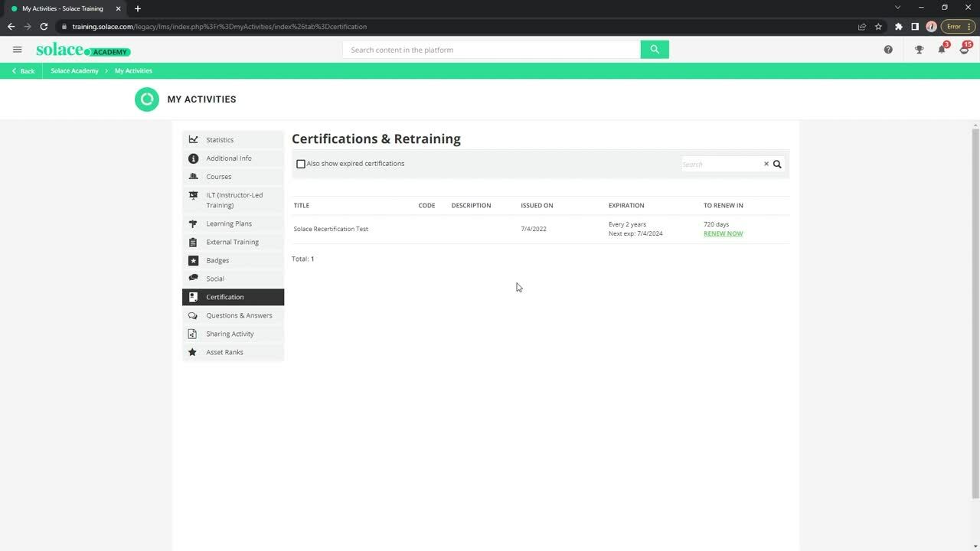Go back in browser history
The image size is (980, 551).
[x=11, y=26]
